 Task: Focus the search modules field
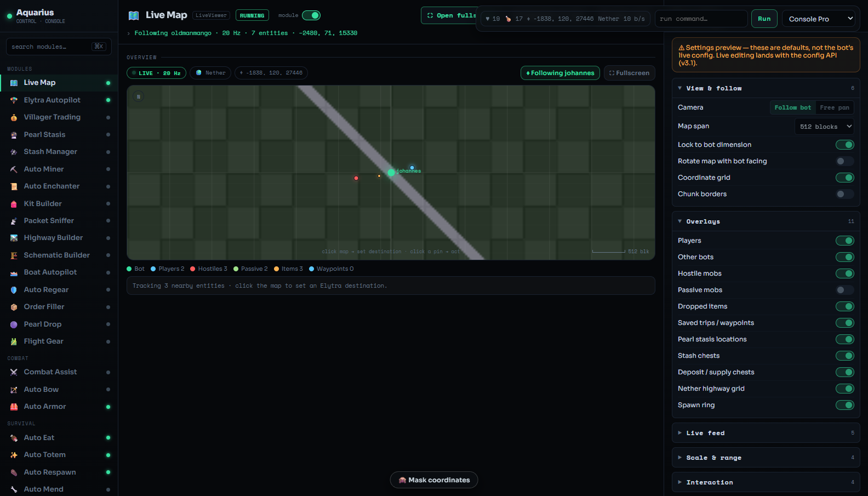59,47
